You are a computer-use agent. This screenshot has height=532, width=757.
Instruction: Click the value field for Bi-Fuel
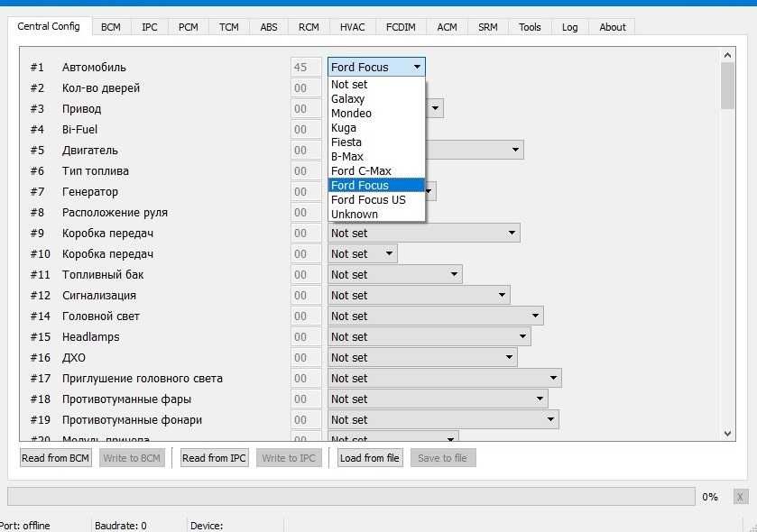coord(306,129)
